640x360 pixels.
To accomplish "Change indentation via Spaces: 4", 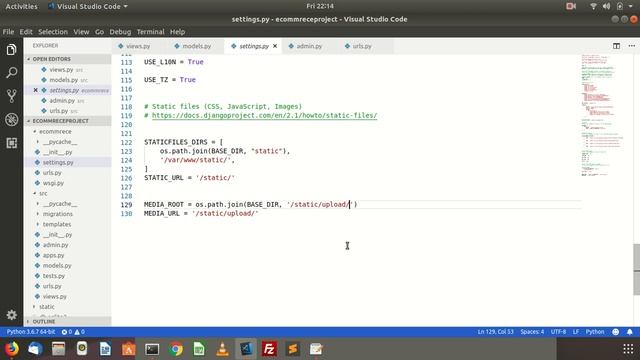I will click(532, 332).
